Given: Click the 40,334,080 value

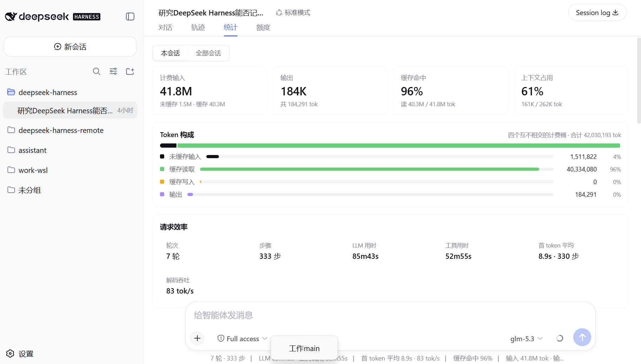Looking at the screenshot, I should coord(582,169).
